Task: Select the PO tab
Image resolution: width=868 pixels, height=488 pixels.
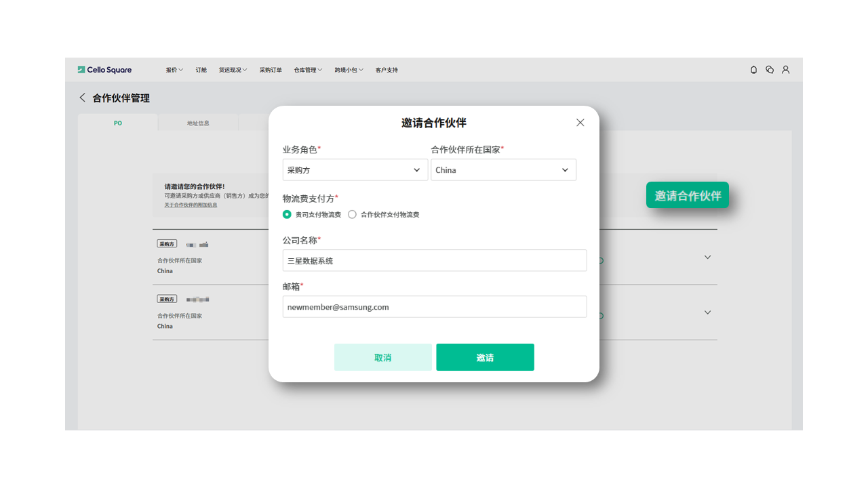Action: click(117, 122)
